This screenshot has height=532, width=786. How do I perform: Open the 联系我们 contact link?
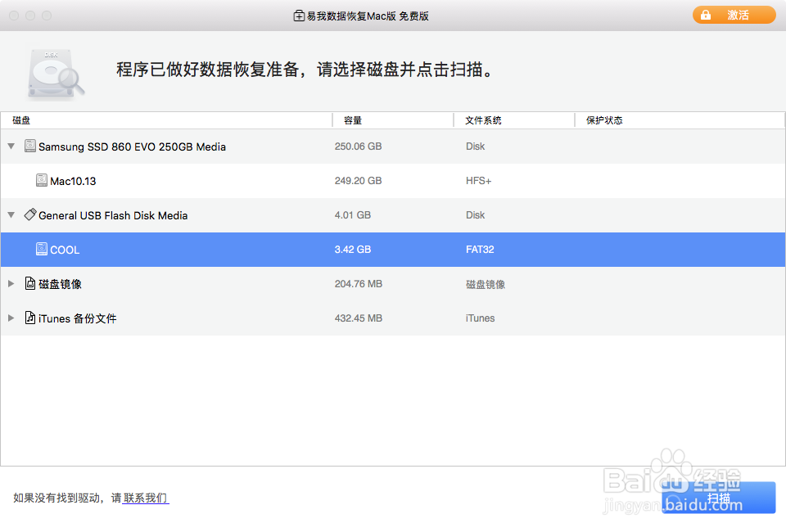[145, 498]
